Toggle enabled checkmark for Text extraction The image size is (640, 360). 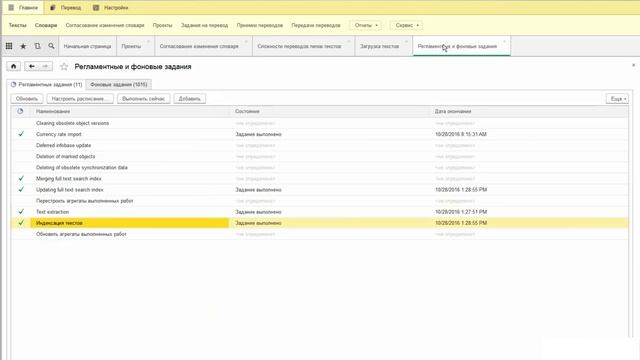(x=21, y=211)
